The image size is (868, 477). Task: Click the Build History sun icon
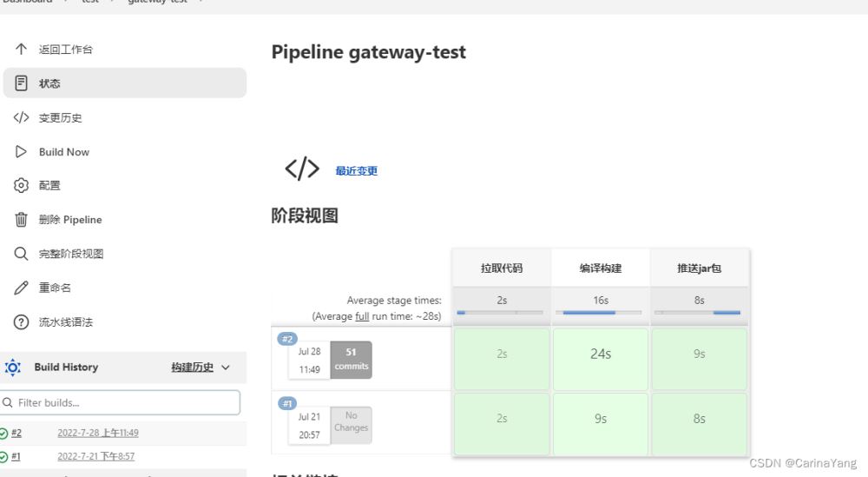[13, 368]
